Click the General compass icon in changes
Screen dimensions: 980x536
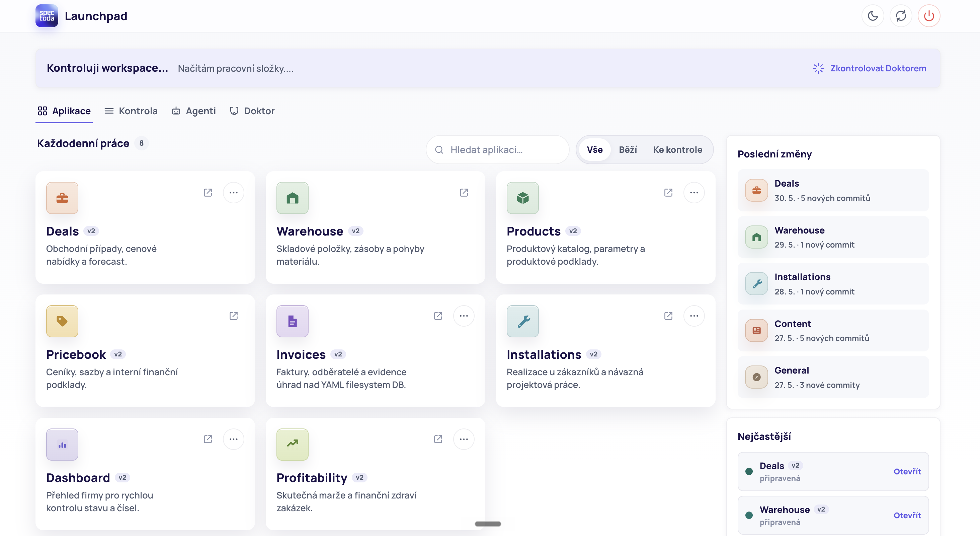point(757,378)
